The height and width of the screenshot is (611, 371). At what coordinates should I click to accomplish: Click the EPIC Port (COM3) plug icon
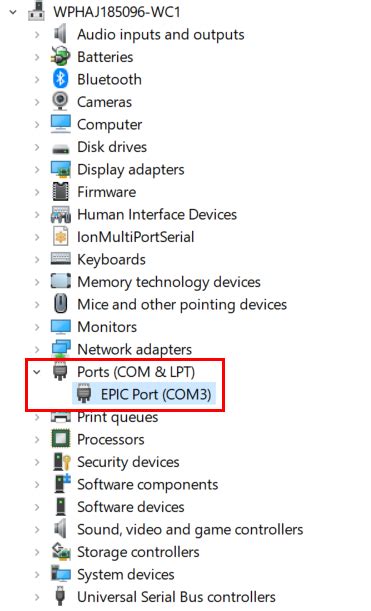84,394
